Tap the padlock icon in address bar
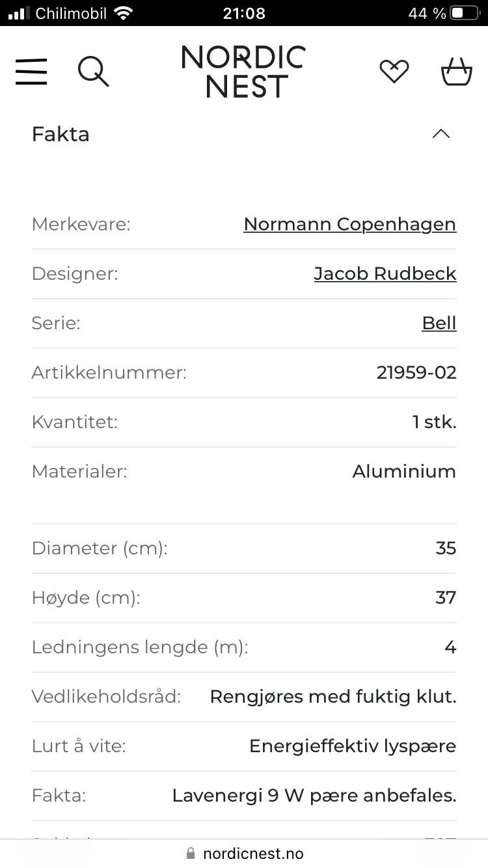This screenshot has height=868, width=488. (191, 853)
